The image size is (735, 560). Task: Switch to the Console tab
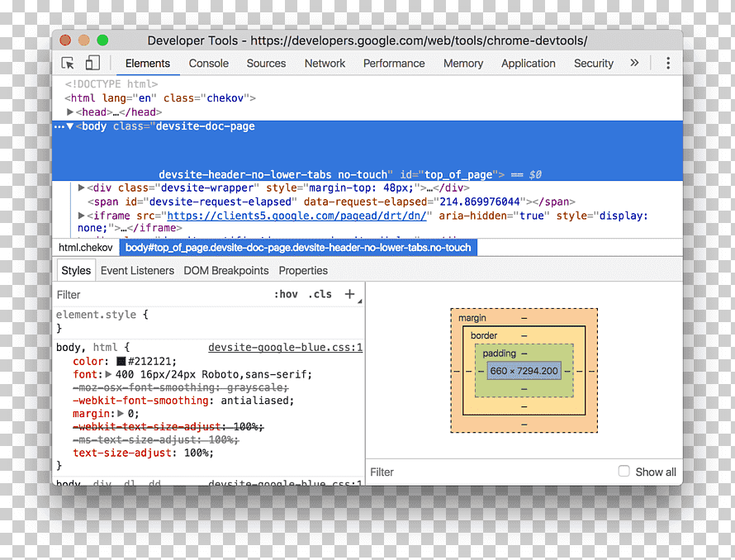pyautogui.click(x=209, y=64)
